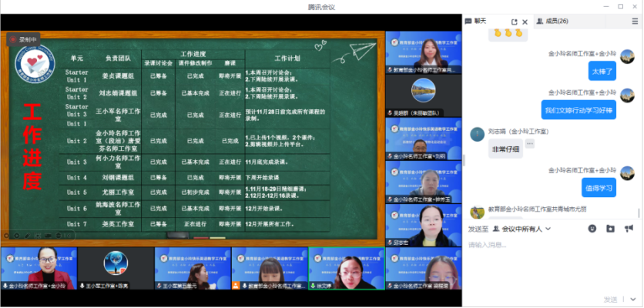
Task: Open the hamburger menu in side panel
Action: coord(635,22)
